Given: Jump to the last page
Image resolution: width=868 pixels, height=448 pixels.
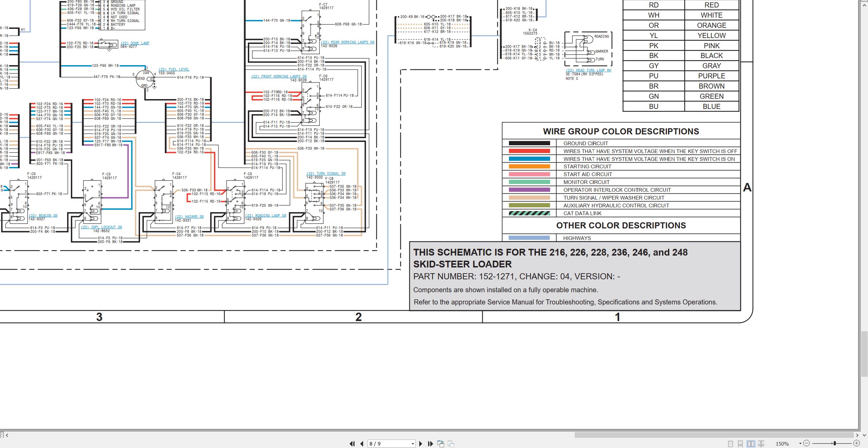Looking at the screenshot, I should 431,444.
